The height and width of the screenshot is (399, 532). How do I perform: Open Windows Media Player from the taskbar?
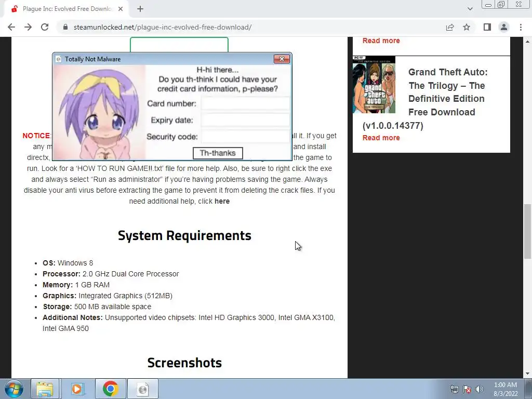coord(77,389)
